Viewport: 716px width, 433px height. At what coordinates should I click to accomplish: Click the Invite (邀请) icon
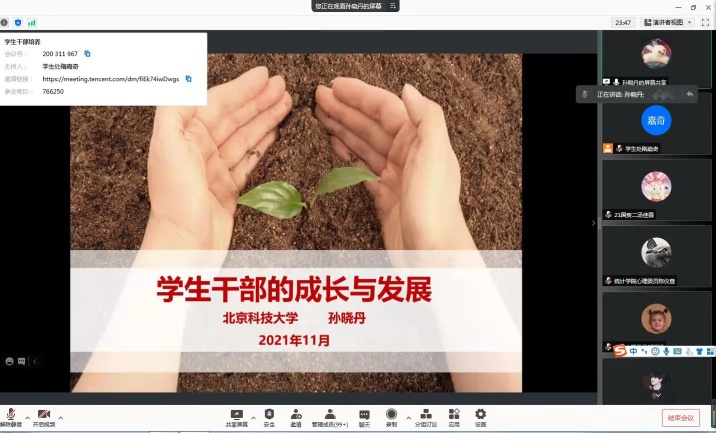click(296, 415)
